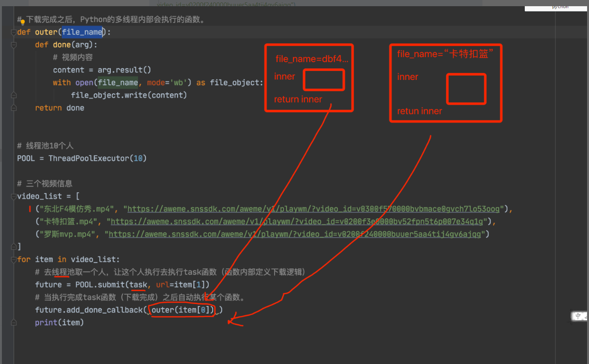Click selected file_name parameter in outer definition
The height and width of the screenshot is (364, 589).
tap(82, 32)
